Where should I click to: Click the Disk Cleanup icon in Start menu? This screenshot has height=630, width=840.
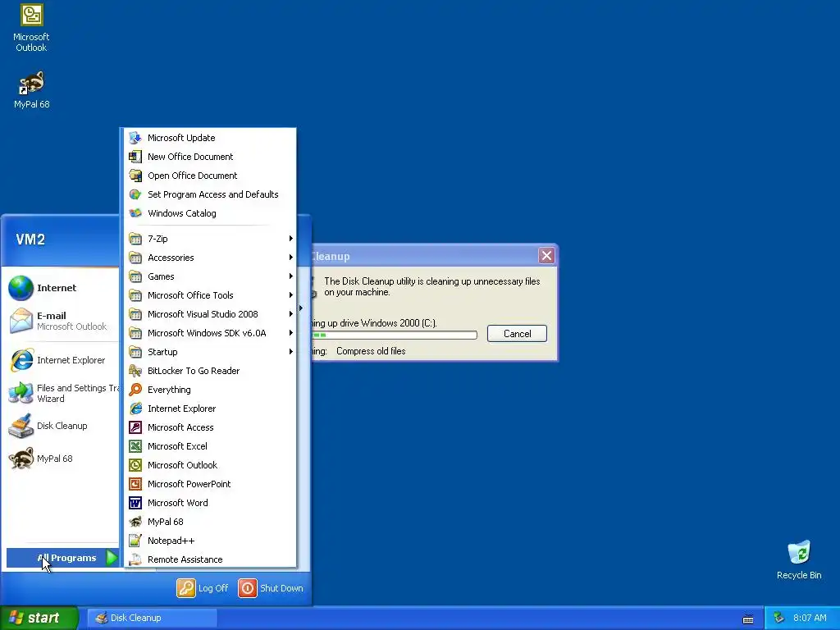tap(21, 426)
